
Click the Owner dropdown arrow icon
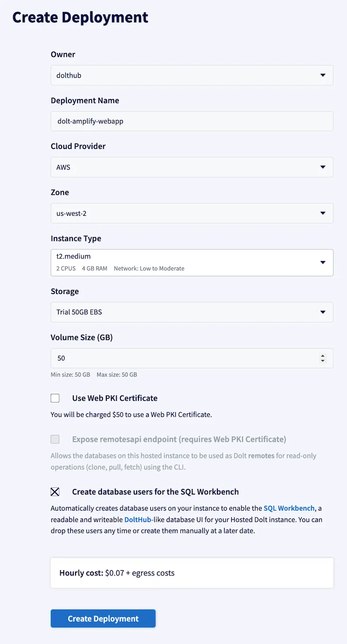point(323,75)
